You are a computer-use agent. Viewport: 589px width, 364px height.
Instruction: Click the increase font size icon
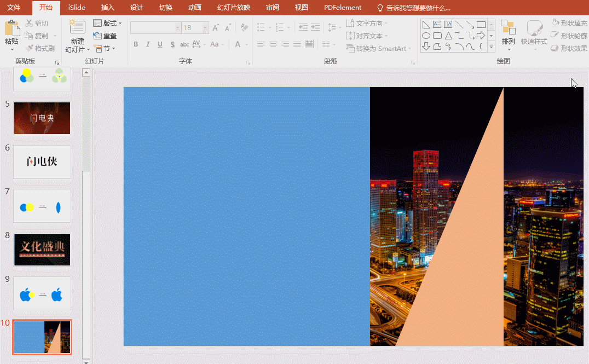[x=216, y=27]
